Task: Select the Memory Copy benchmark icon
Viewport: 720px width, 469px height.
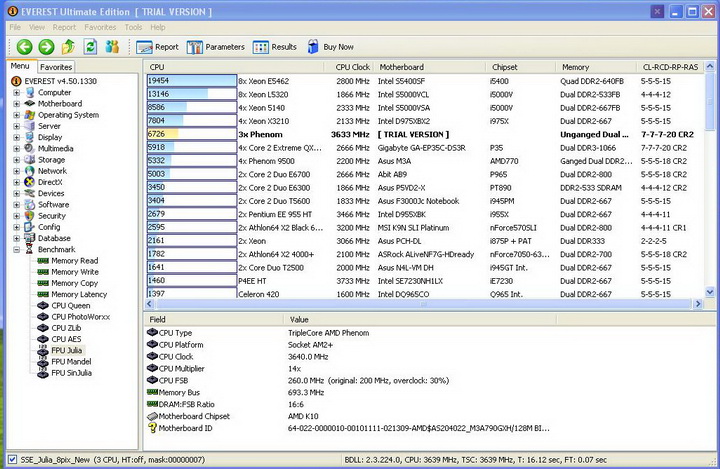Action: tap(43, 283)
